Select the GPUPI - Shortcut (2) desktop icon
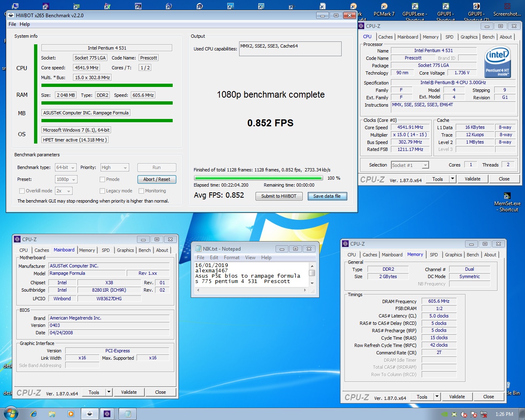Viewport: 525px width, 420px height. (476, 11)
